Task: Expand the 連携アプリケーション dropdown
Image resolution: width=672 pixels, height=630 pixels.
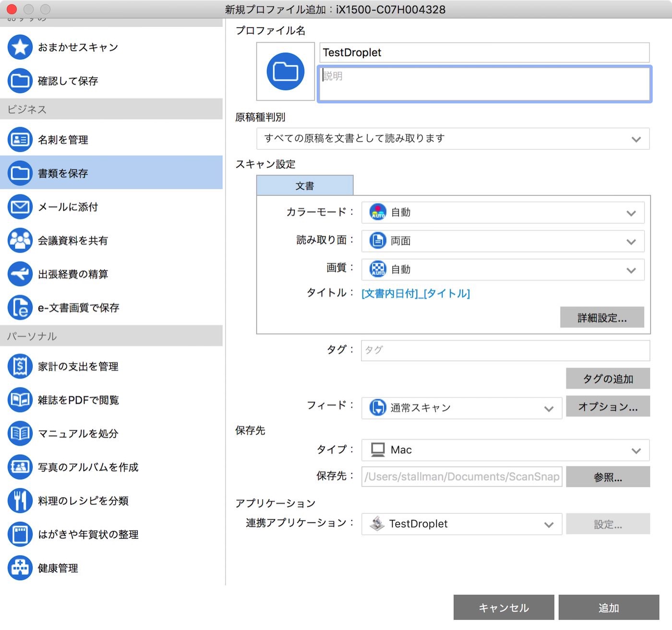Action: 462,524
